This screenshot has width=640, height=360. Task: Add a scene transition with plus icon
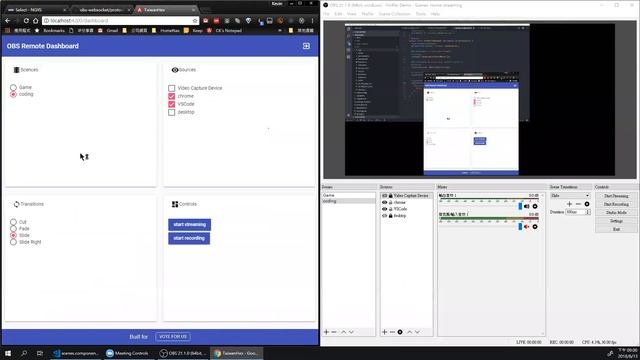tap(569, 204)
